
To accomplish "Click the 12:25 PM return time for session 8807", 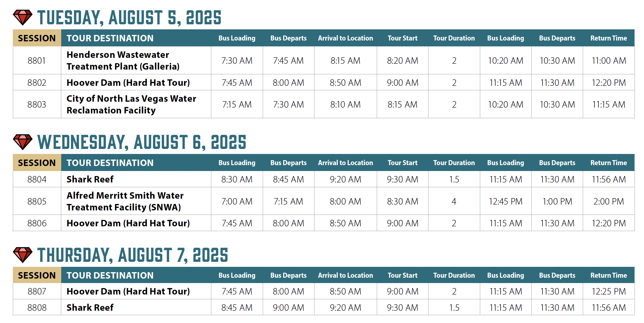I will (609, 291).
